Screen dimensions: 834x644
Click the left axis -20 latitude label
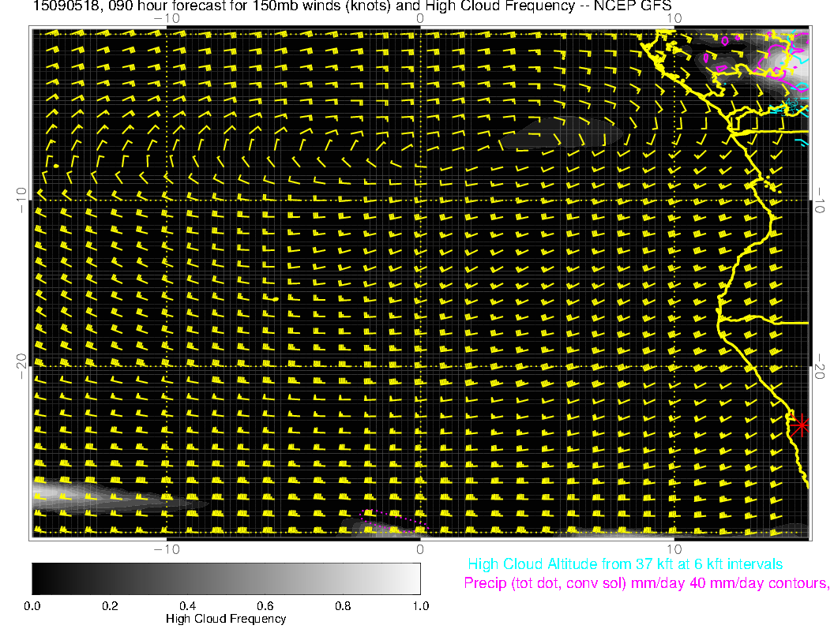(21, 366)
